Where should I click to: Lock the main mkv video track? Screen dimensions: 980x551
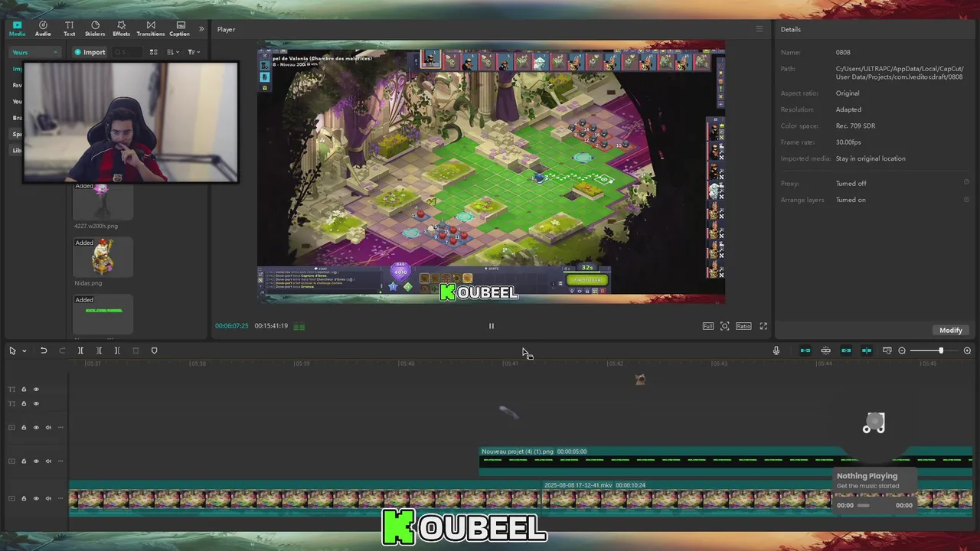24,498
